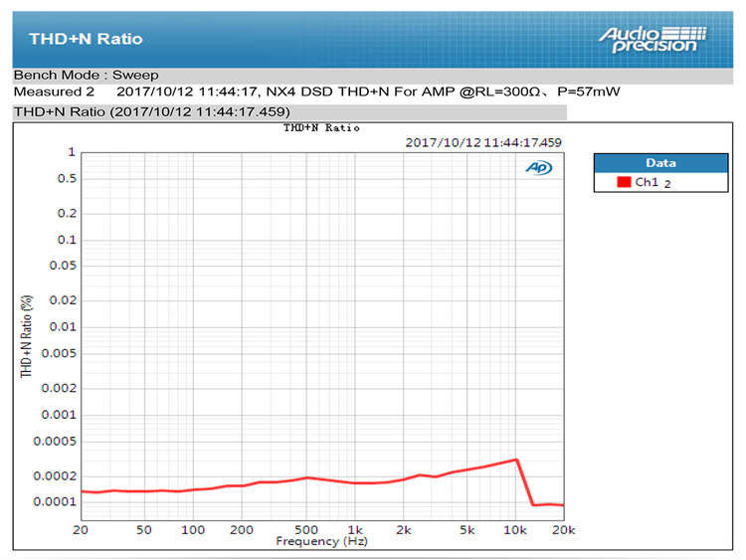746x560 pixels.
Task: Select the Bench Mode : Sweep row
Action: coord(86,75)
